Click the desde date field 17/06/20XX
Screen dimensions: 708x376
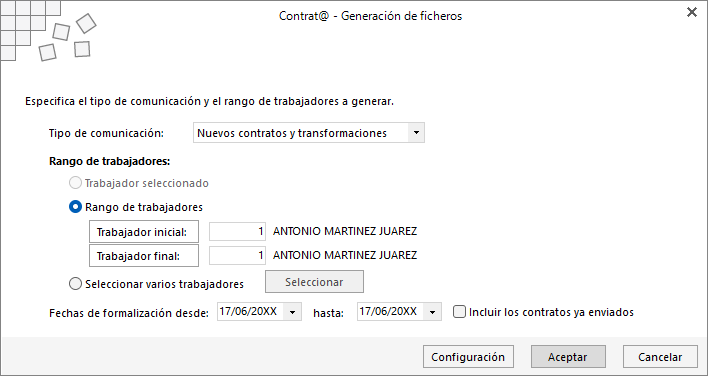252,312
